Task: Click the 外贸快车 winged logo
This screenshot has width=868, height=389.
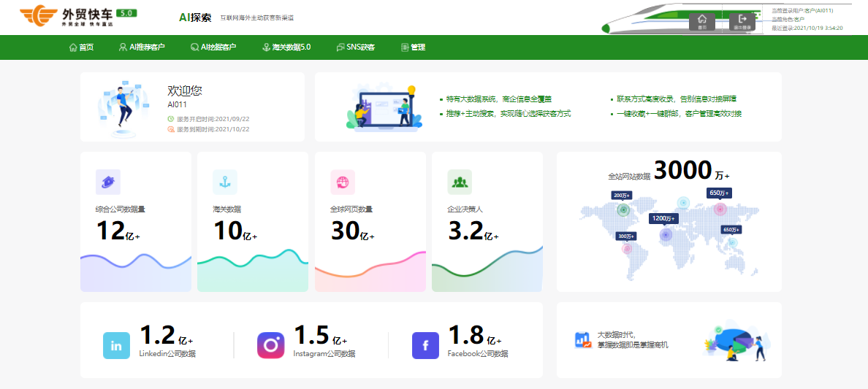Action: (x=38, y=15)
